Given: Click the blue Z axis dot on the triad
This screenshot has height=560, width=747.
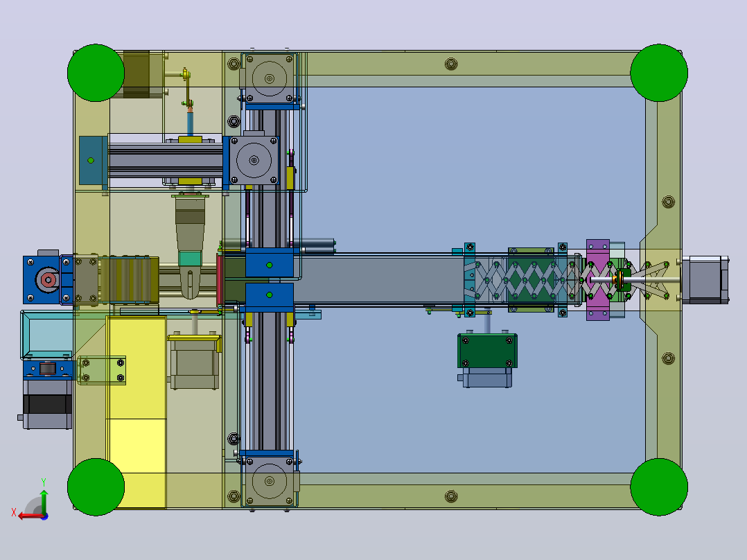Looking at the screenshot, I should click(44, 516).
